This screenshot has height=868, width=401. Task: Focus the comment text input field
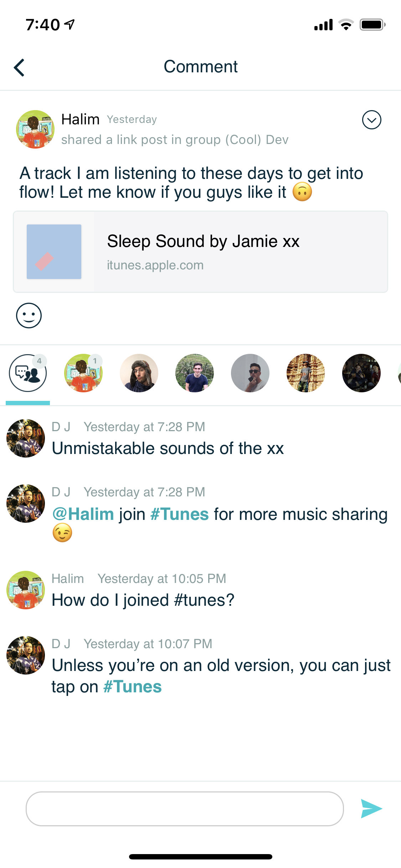pyautogui.click(x=185, y=809)
